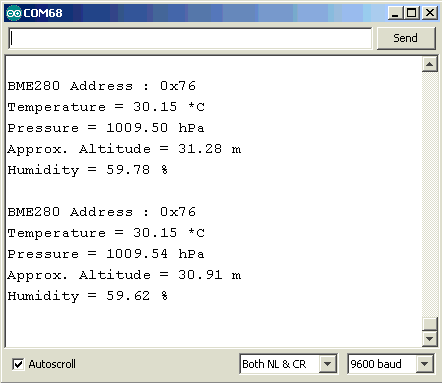Click the scrollbar thumb in output pane
The height and width of the screenshot is (383, 442).
pos(429,323)
